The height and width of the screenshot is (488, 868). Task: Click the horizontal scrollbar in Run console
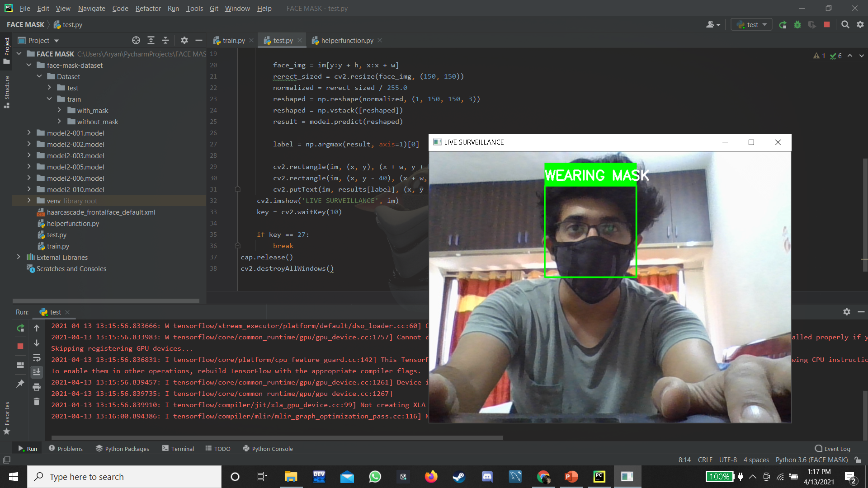pyautogui.click(x=277, y=438)
